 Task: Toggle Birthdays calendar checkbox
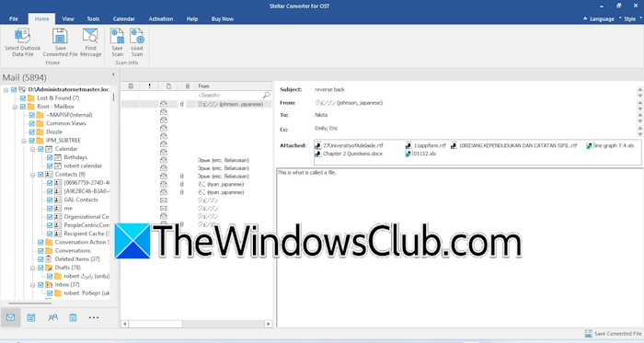(x=50, y=157)
